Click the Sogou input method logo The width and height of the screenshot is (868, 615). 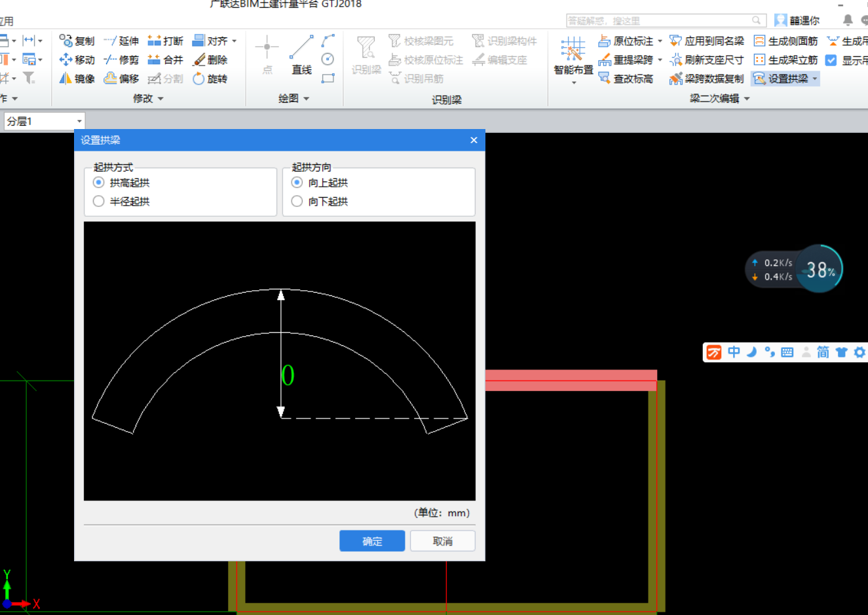714,352
